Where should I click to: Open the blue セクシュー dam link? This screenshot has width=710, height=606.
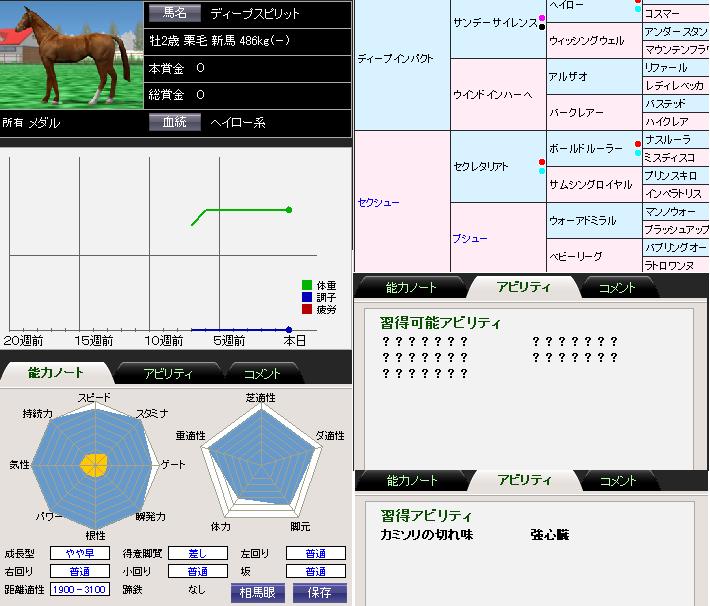379,202
